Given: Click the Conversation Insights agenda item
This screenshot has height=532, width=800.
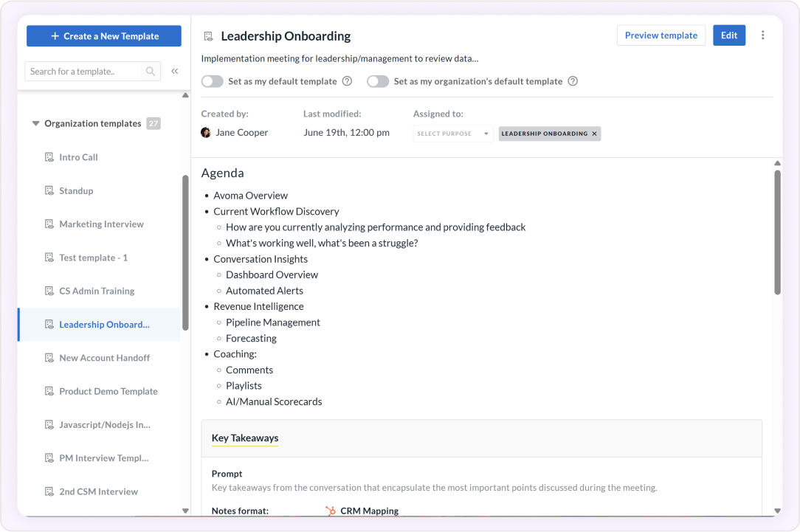Looking at the screenshot, I should pyautogui.click(x=261, y=258).
